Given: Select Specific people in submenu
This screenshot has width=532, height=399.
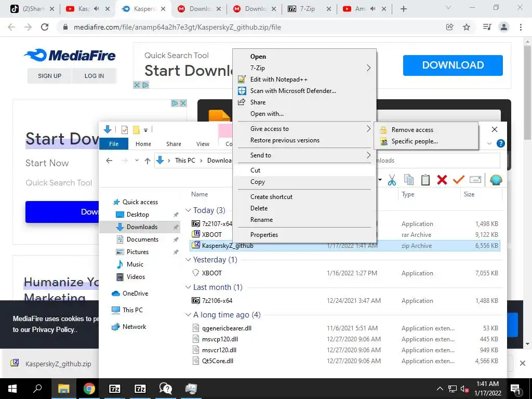Looking at the screenshot, I should (x=426, y=141).
